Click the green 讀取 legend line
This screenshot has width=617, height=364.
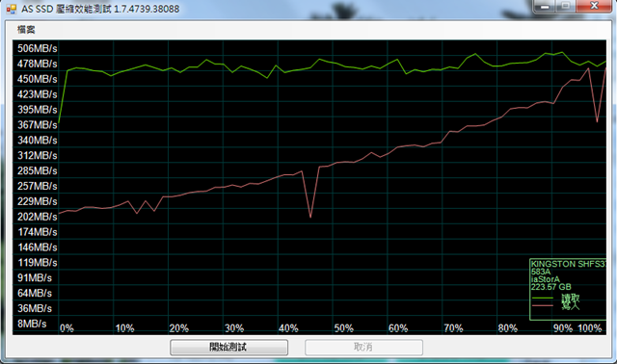click(x=543, y=298)
